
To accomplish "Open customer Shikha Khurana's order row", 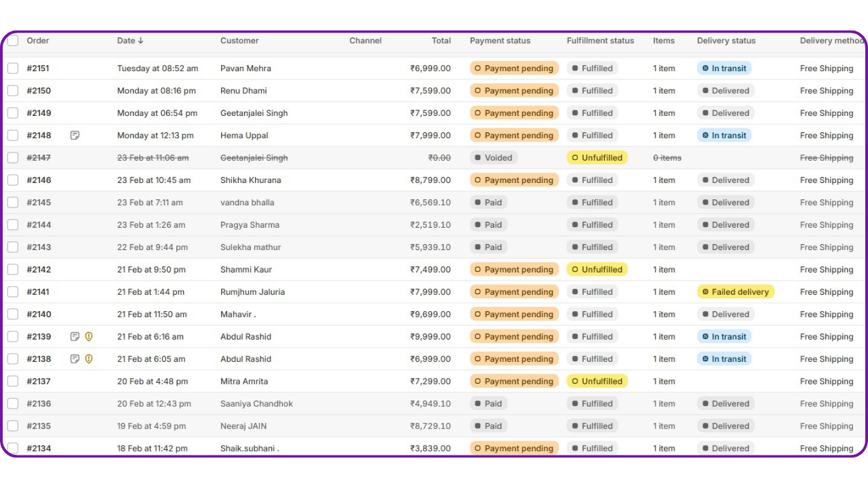I will pyautogui.click(x=250, y=180).
